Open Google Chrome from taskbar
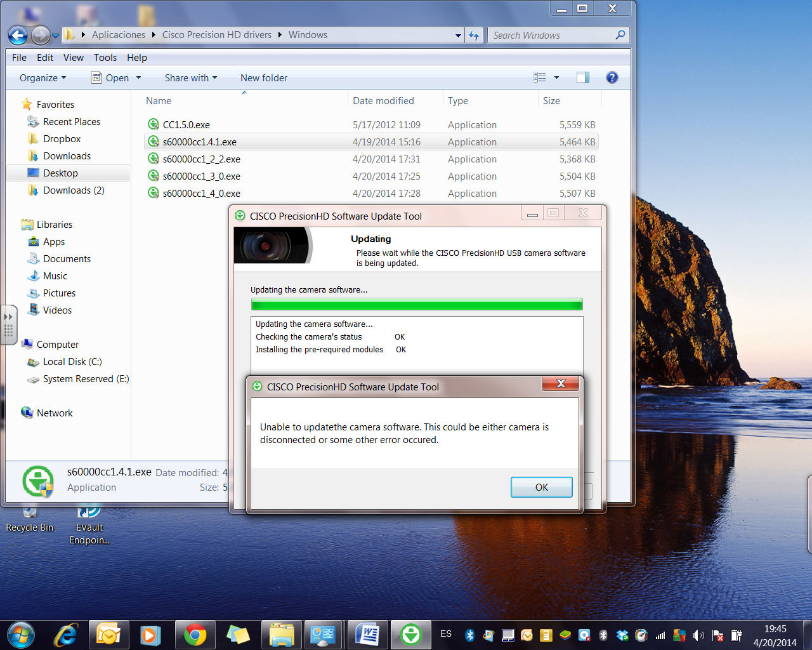The height and width of the screenshot is (650, 812). 195,635
